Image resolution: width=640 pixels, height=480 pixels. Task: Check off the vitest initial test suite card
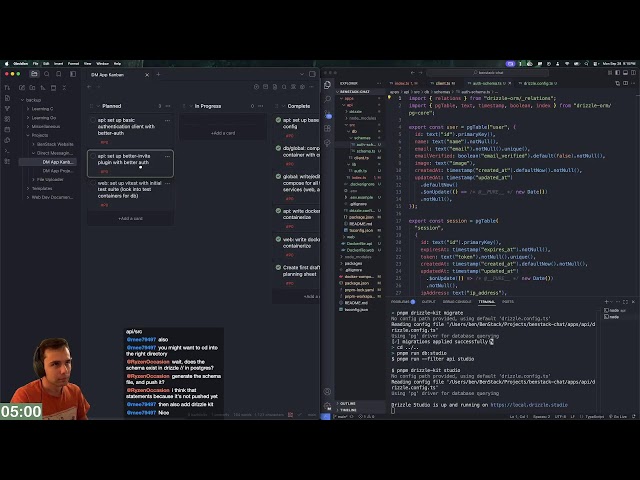[x=93, y=183]
